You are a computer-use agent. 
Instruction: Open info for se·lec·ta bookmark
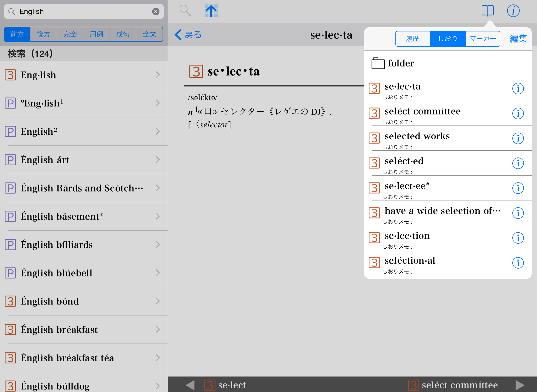(518, 89)
